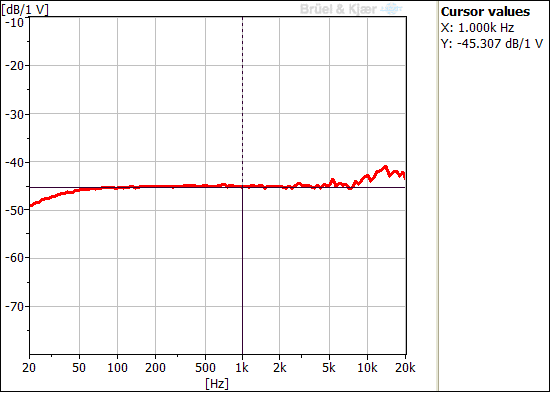Click the 200 frequency axis label

click(155, 368)
